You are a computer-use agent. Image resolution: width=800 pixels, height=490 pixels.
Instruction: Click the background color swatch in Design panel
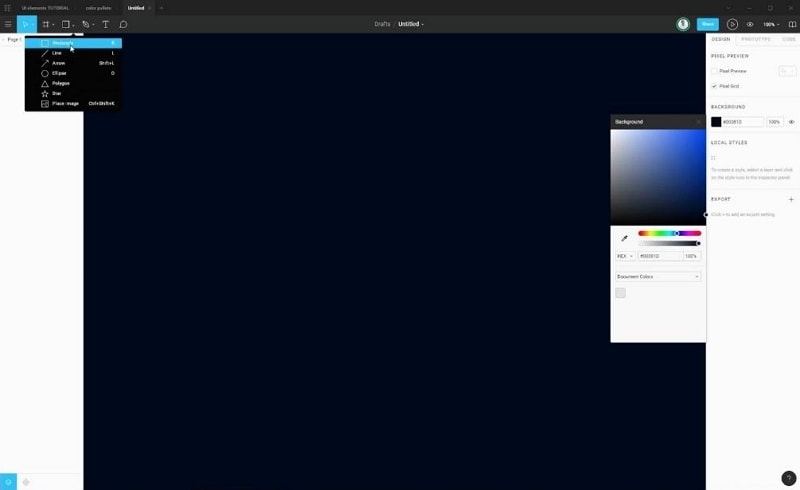click(716, 122)
